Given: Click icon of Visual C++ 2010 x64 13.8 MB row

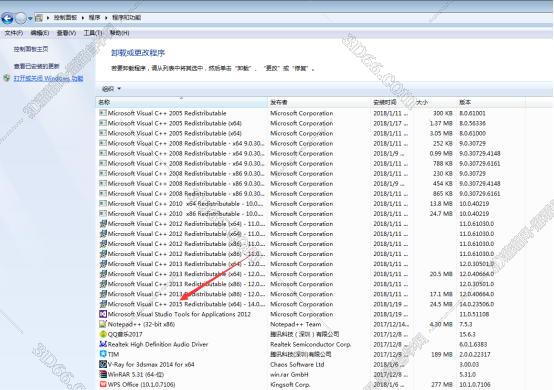Looking at the screenshot, I should (103, 203).
